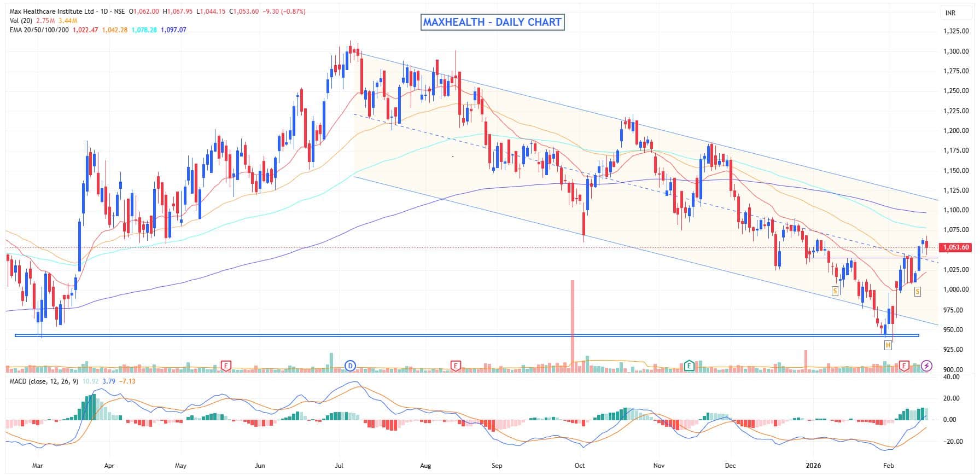Click the INR currency label

[x=950, y=13]
